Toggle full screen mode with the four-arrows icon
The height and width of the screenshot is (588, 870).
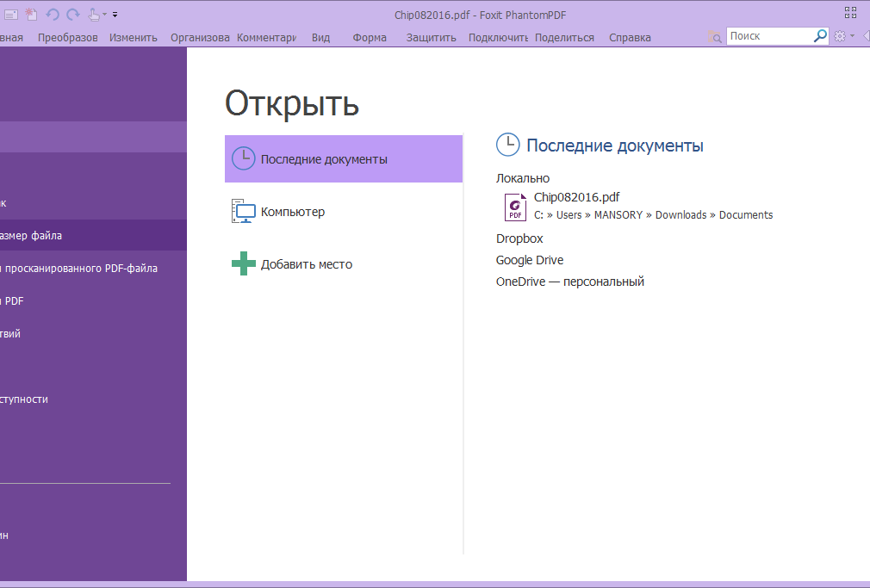point(850,12)
